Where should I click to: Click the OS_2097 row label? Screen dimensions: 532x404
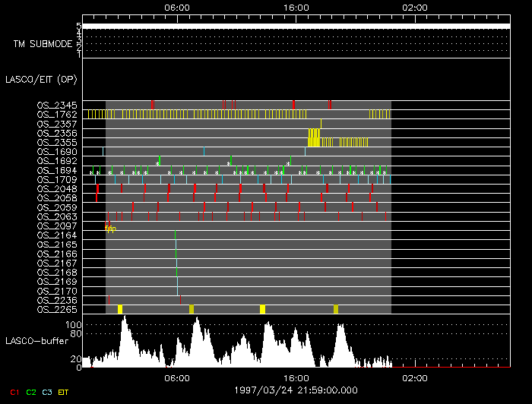tap(57, 226)
